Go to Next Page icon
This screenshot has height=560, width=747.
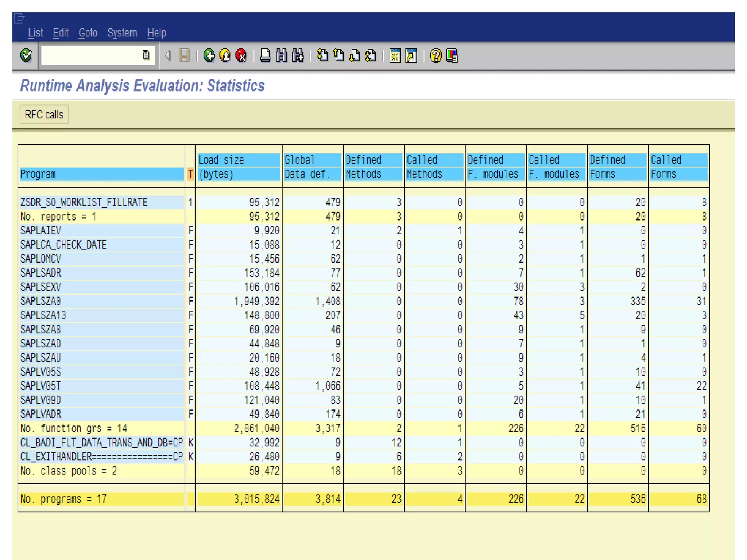point(355,56)
